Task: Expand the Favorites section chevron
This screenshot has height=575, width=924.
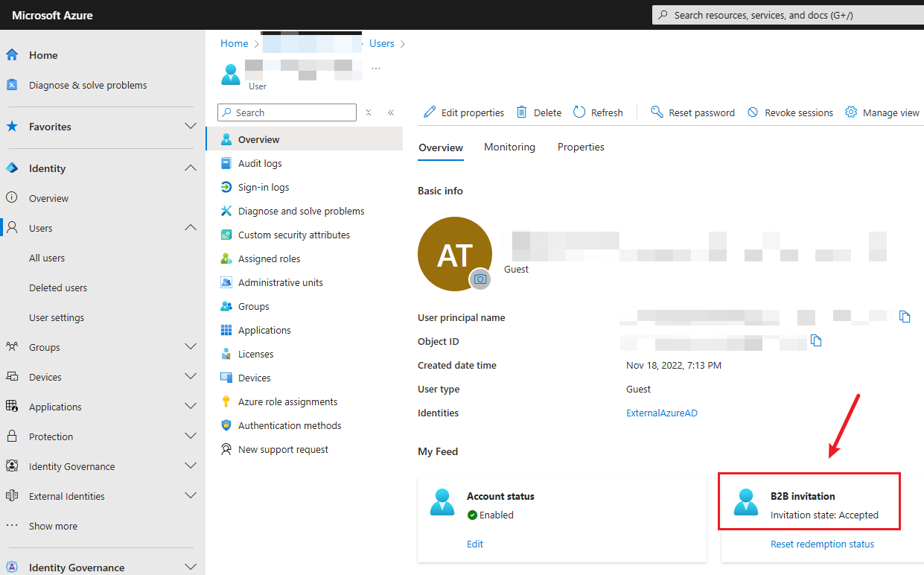Action: tap(191, 127)
